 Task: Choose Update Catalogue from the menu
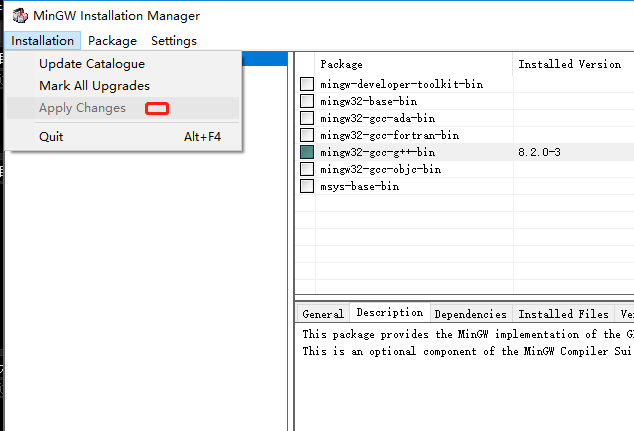click(123, 64)
